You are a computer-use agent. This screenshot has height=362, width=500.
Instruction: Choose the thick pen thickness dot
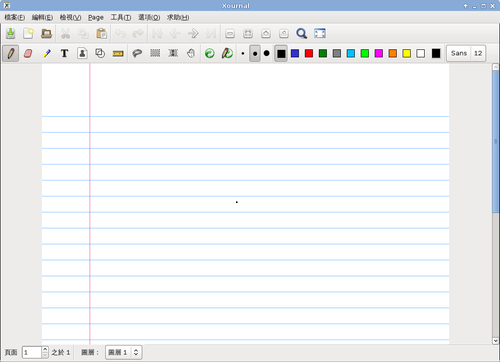click(267, 53)
